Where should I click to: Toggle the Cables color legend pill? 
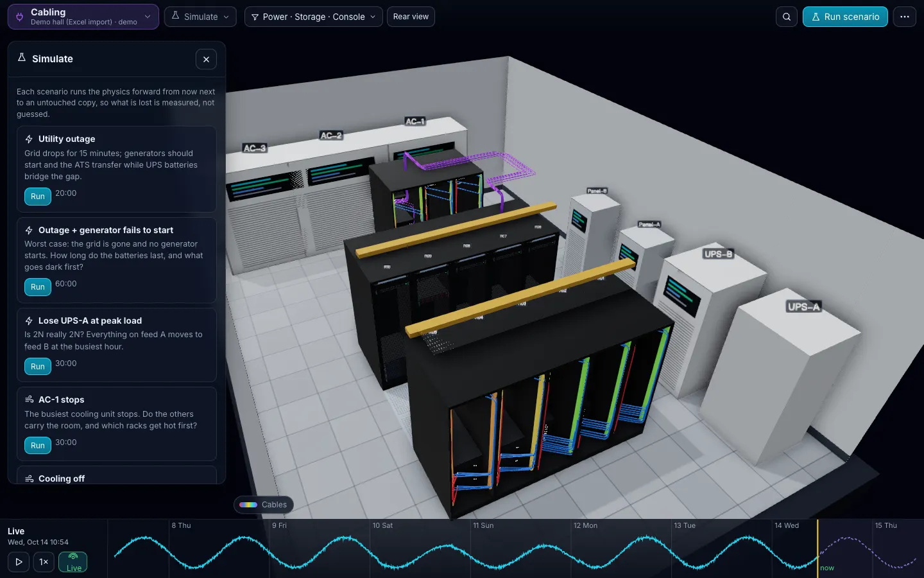point(263,505)
